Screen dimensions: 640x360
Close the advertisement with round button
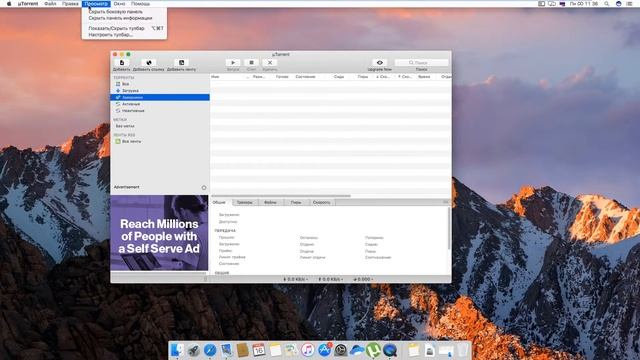tap(204, 187)
